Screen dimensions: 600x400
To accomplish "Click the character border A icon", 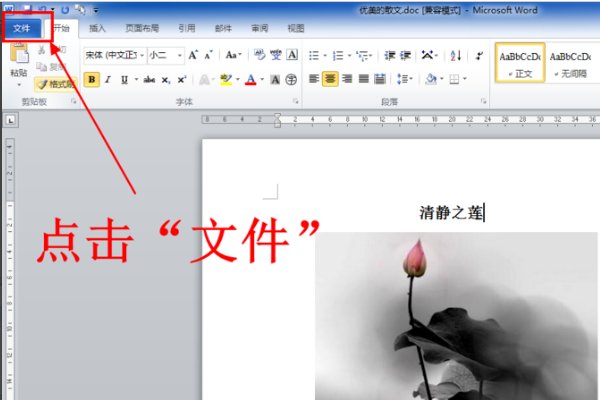I will pyautogui.click(x=292, y=55).
